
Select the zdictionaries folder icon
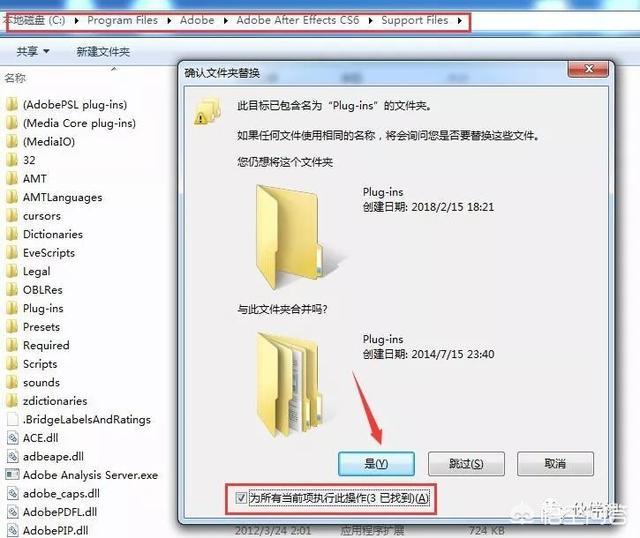[12, 401]
